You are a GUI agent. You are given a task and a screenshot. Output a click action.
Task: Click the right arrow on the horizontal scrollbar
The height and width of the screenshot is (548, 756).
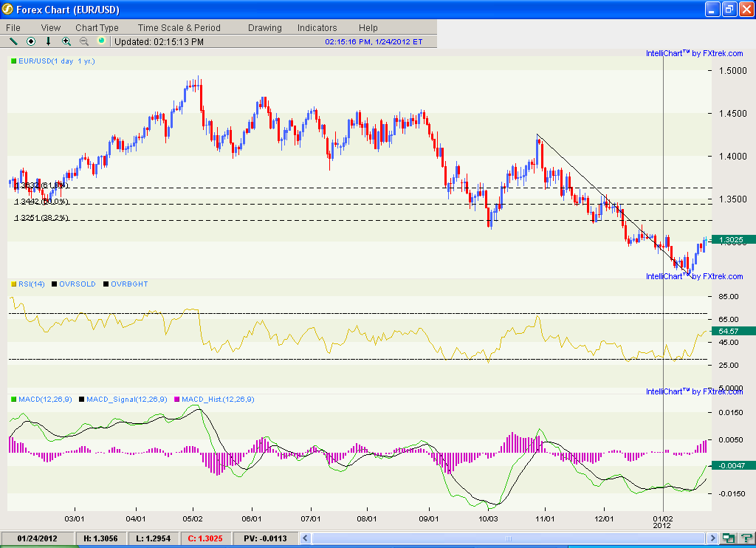pos(712,538)
